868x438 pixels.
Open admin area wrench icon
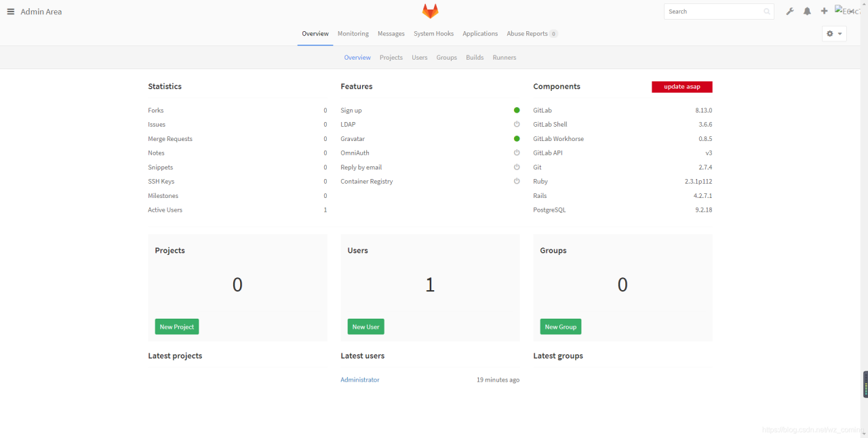[790, 12]
